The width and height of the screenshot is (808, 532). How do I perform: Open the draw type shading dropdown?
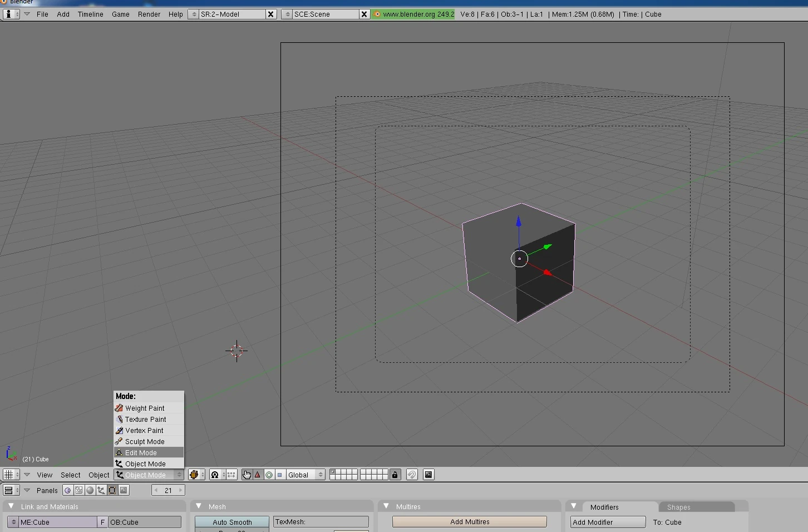click(x=196, y=475)
